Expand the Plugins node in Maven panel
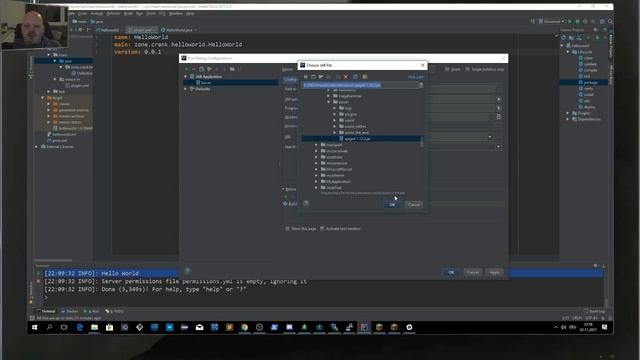This screenshot has width=640, height=360. (x=568, y=113)
